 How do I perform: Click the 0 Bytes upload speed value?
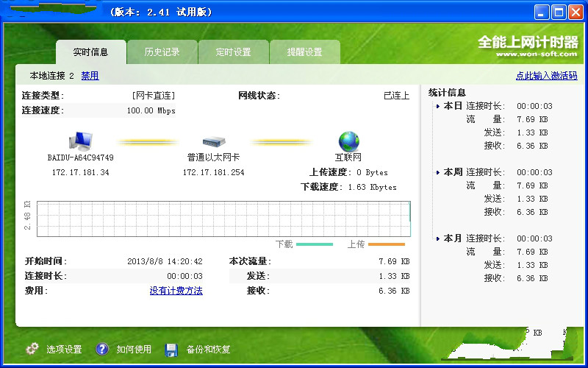click(x=372, y=172)
